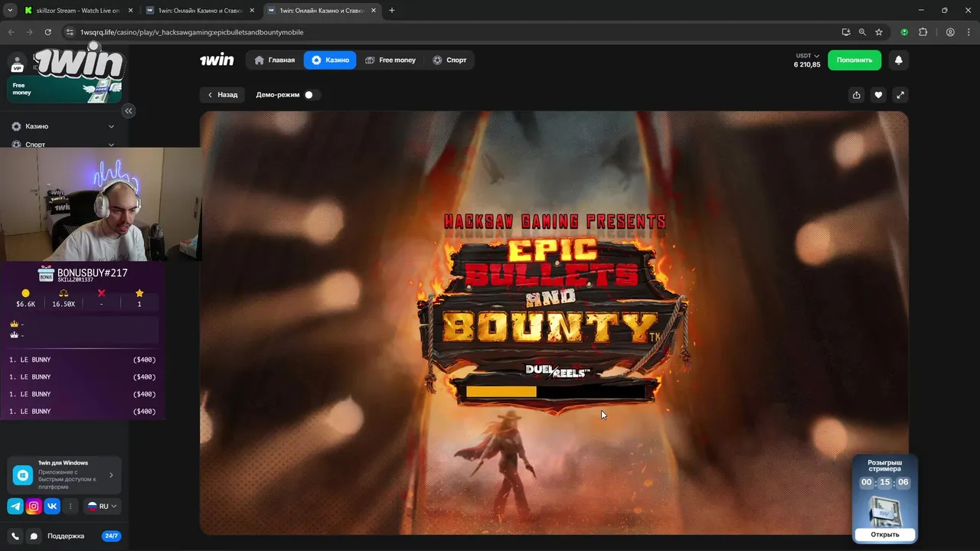The image size is (980, 551).
Task: Open the green browser extension icon
Action: (x=904, y=32)
